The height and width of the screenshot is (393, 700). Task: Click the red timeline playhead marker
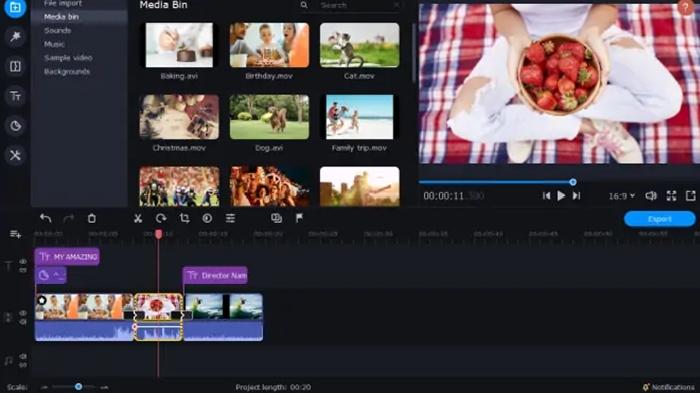click(158, 234)
